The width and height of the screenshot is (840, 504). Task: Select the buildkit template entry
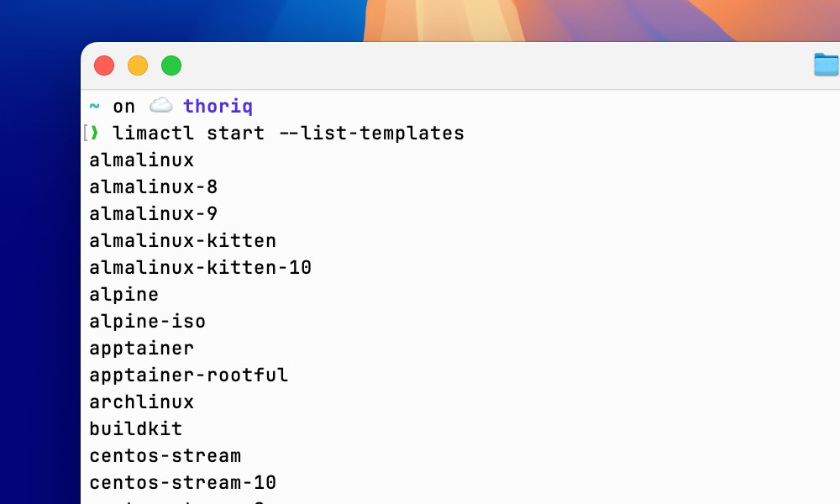[x=135, y=428]
